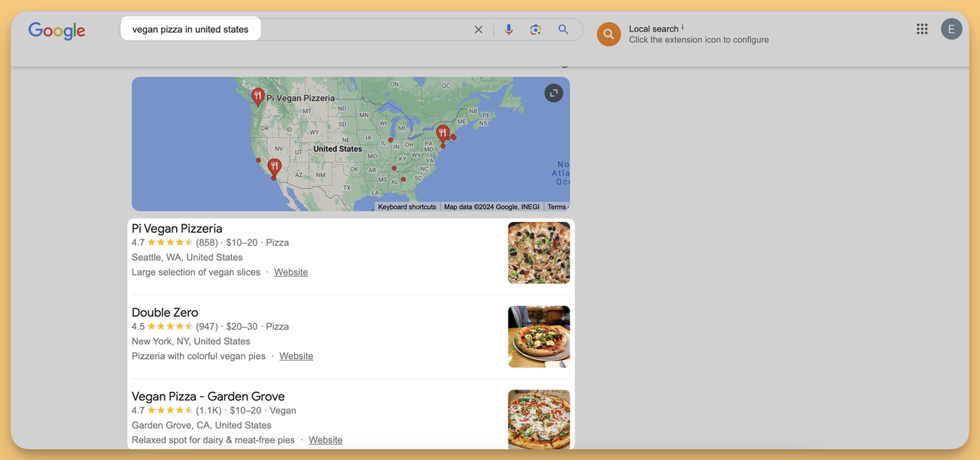View the Double Zero pizza photo
The image size is (980, 460).
click(x=539, y=337)
